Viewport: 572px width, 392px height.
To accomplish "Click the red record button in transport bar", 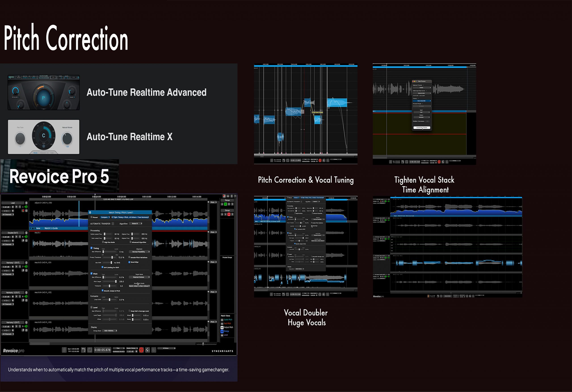I will [x=141, y=350].
